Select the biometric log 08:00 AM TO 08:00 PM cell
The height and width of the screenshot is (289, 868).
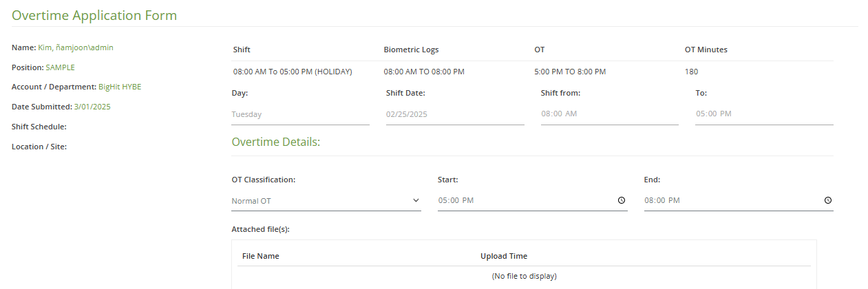pos(424,72)
